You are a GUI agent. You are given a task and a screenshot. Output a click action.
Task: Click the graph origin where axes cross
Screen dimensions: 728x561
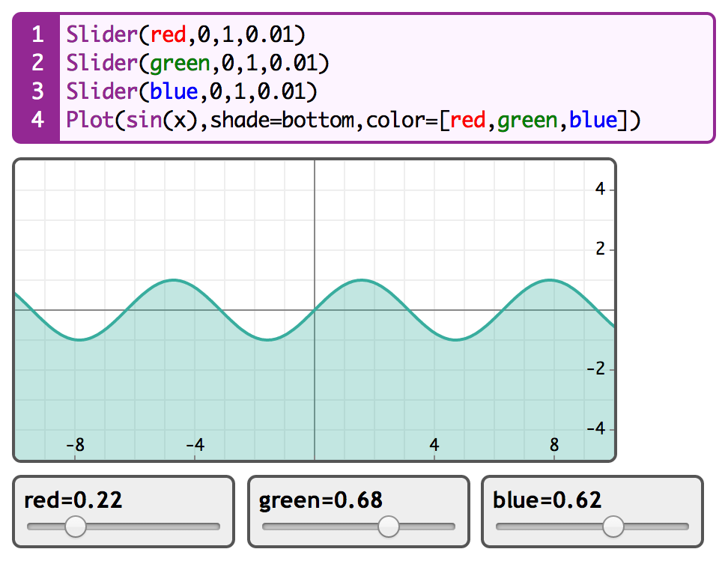(x=315, y=310)
